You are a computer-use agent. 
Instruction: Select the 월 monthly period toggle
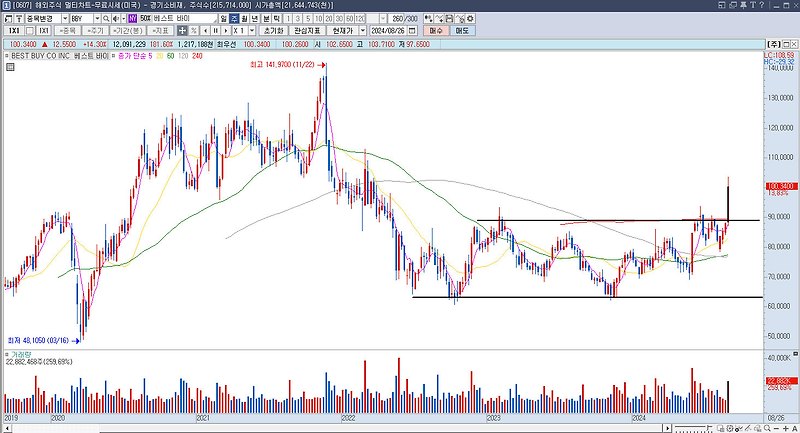[244, 18]
